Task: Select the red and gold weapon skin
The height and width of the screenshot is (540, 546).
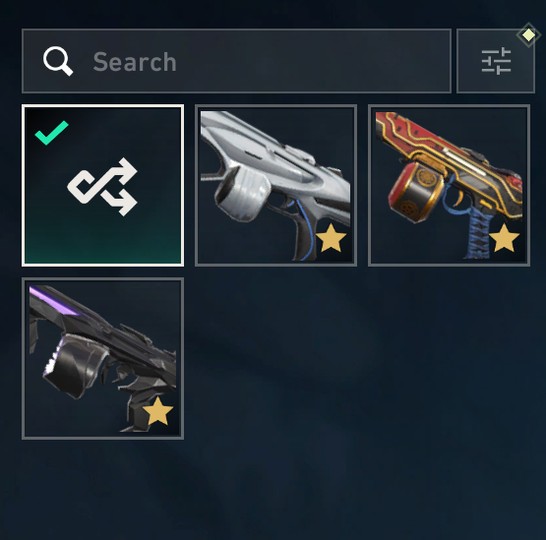Action: [449, 185]
